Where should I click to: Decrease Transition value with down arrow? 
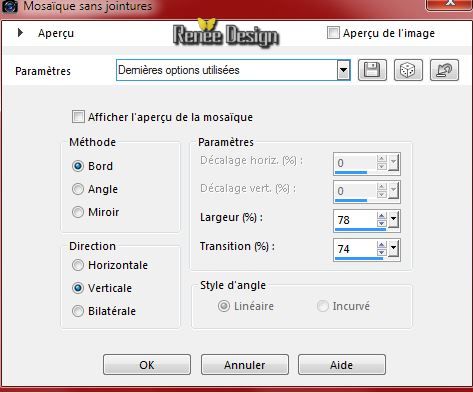coord(382,252)
